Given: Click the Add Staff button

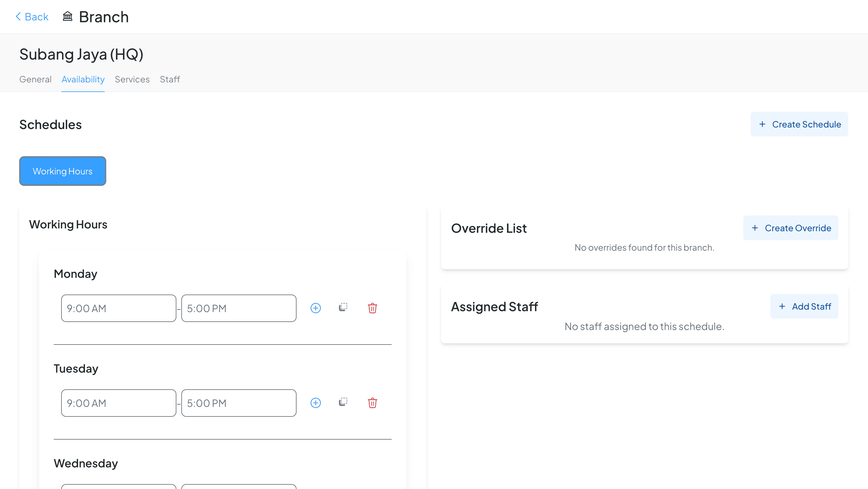Looking at the screenshot, I should [804, 307].
